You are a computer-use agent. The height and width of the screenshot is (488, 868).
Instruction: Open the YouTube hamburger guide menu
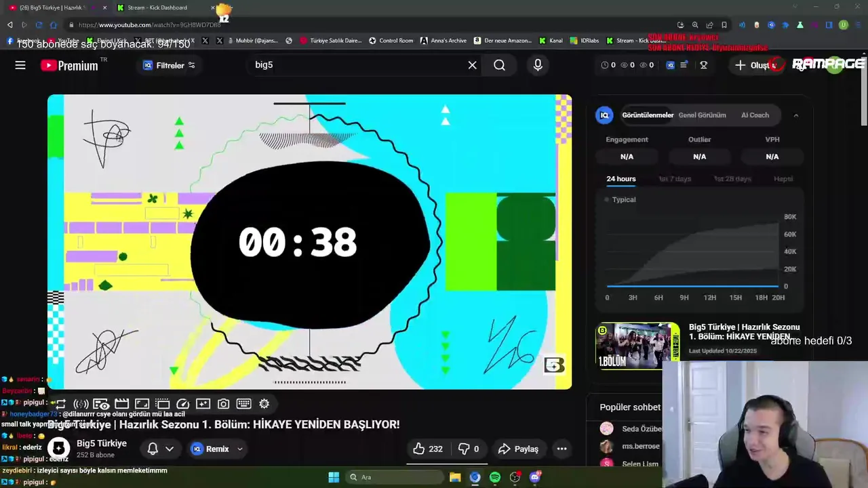(x=20, y=65)
